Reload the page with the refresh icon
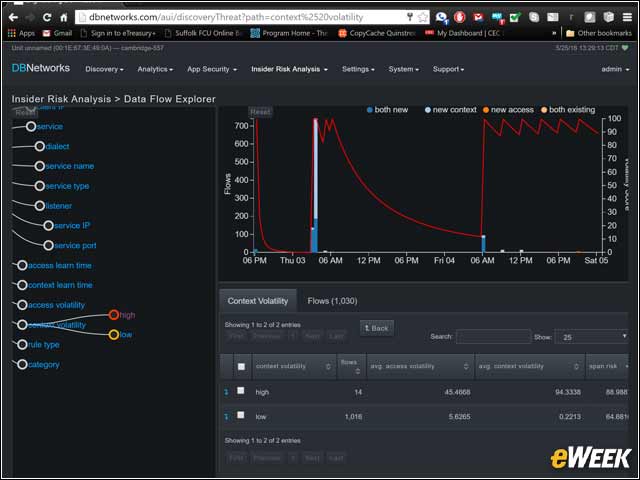The image size is (640, 480). click(x=47, y=17)
